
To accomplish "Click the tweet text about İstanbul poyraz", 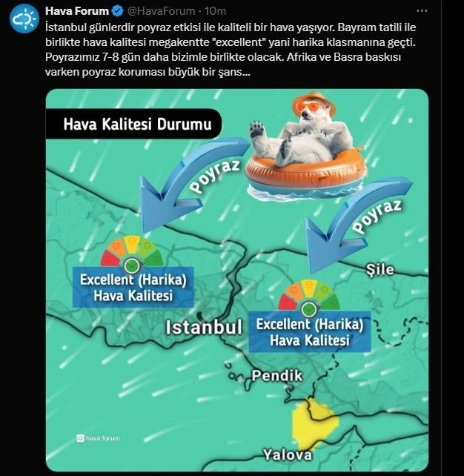I will [231, 50].
